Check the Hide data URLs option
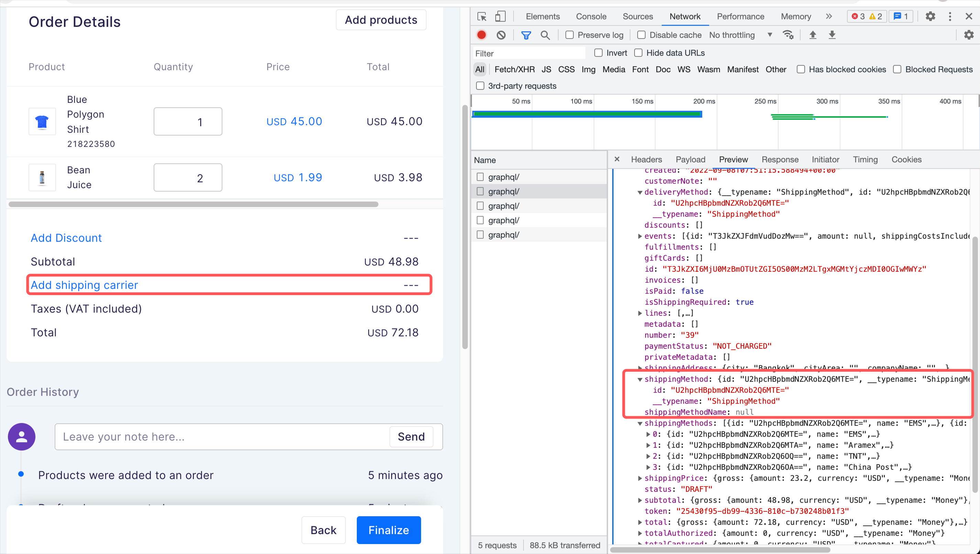This screenshot has width=980, height=554. [x=638, y=53]
